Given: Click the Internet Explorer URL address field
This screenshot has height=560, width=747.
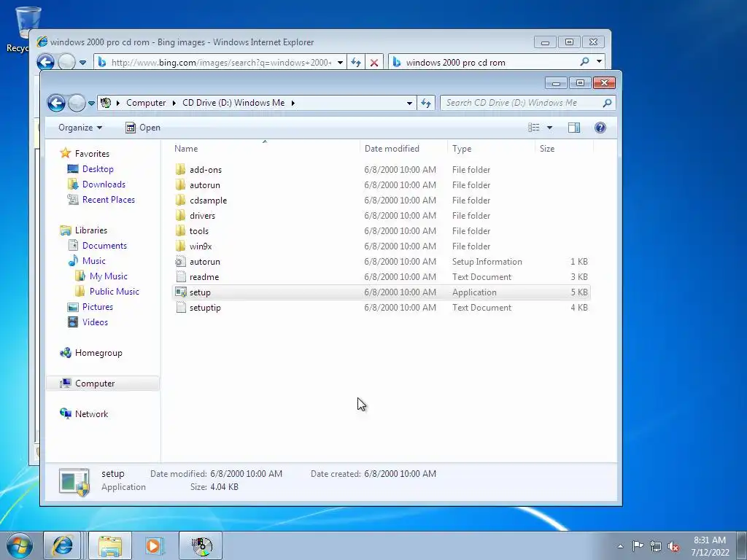Looking at the screenshot, I should click(x=220, y=63).
